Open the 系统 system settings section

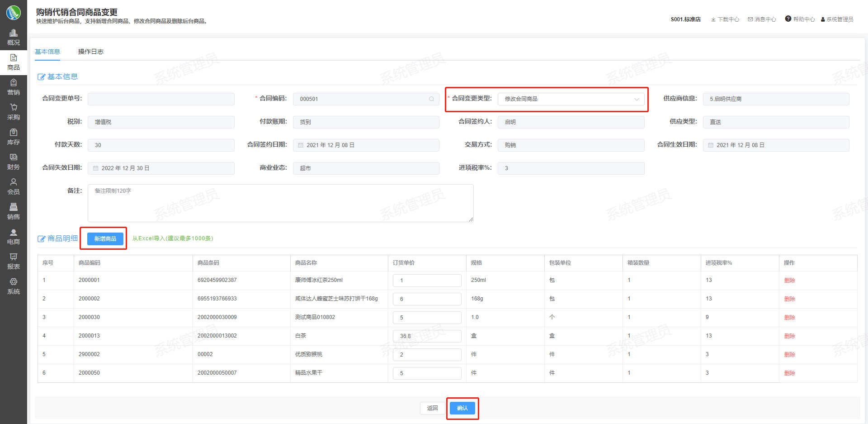coord(14,286)
